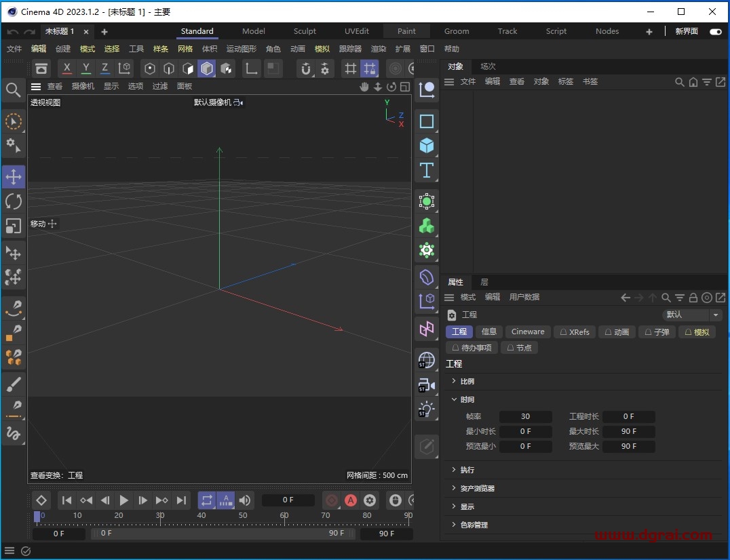Click the timeline slider at frame 0

tap(39, 517)
